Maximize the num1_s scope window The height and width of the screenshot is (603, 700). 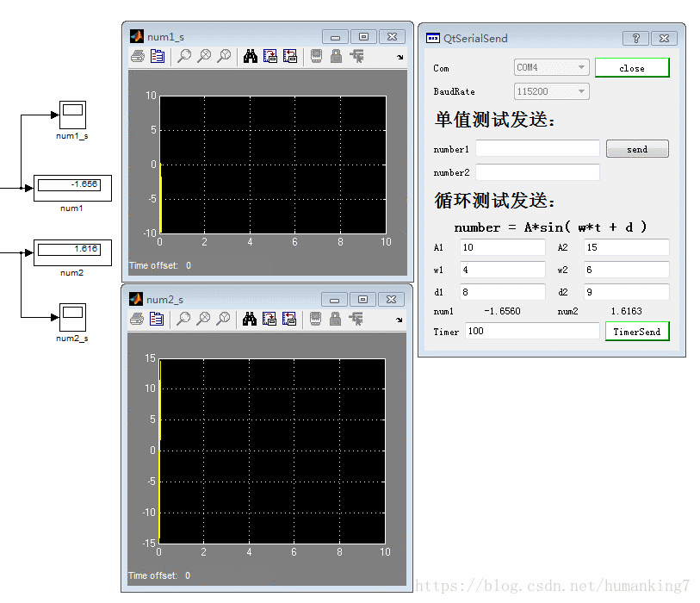coord(364,37)
